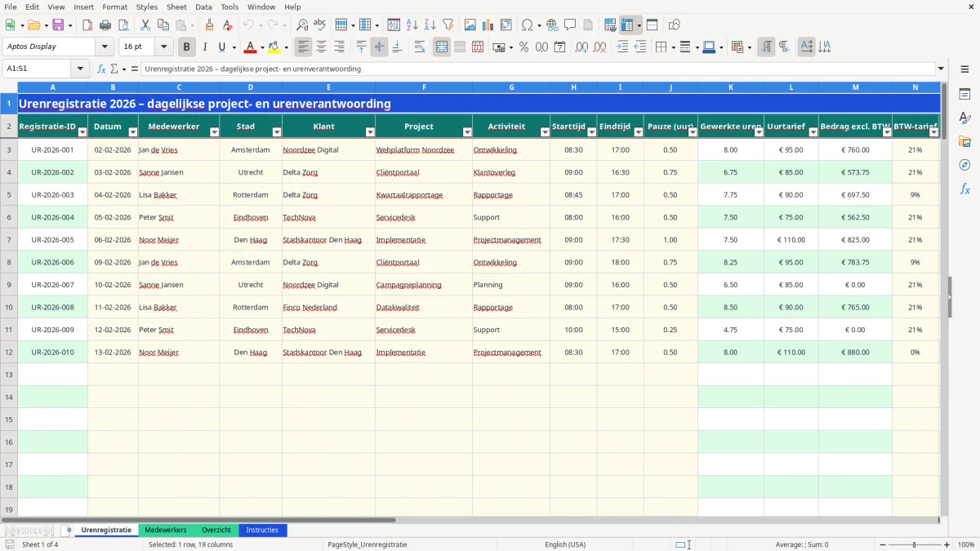
Task: Click the Add Decimal Place icon
Action: [x=581, y=47]
